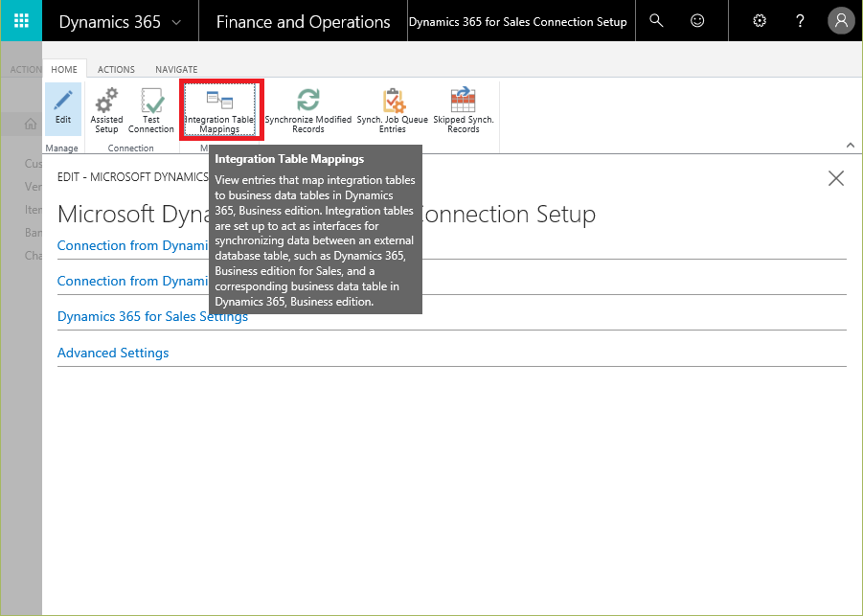Open Synch. Job Queue Entries
The height and width of the screenshot is (616, 863).
point(393,110)
